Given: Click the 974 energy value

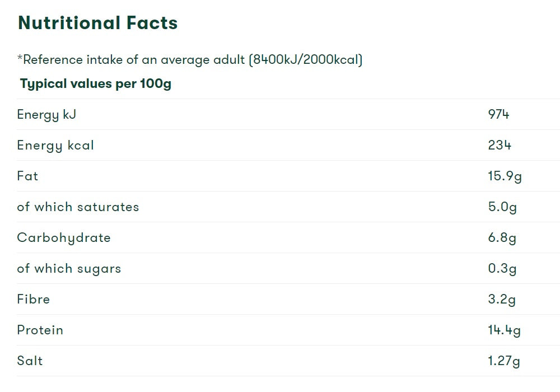Looking at the screenshot, I should 498,114.
